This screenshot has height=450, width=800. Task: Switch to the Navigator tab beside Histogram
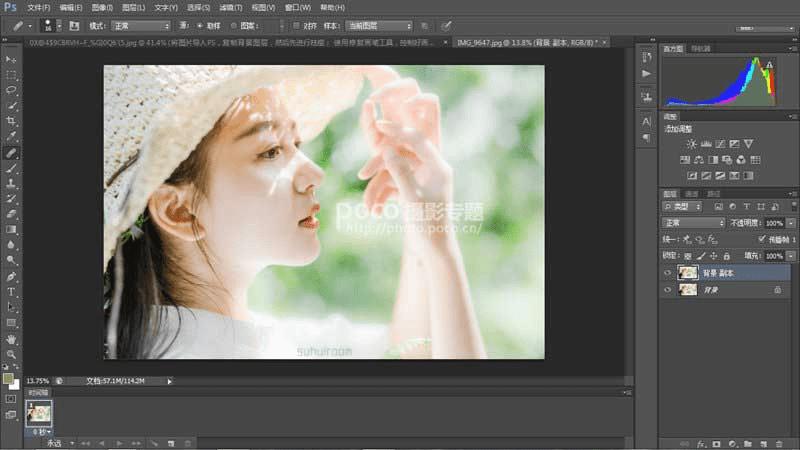click(701, 48)
